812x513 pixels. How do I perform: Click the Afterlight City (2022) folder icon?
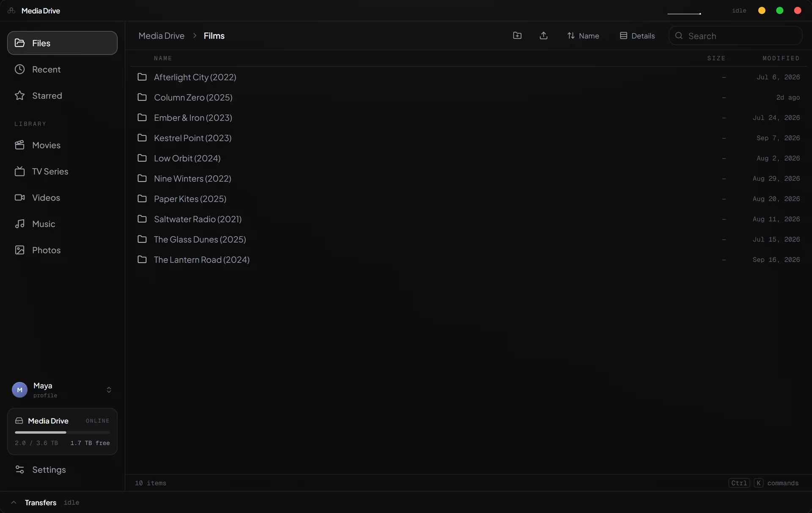coord(142,77)
